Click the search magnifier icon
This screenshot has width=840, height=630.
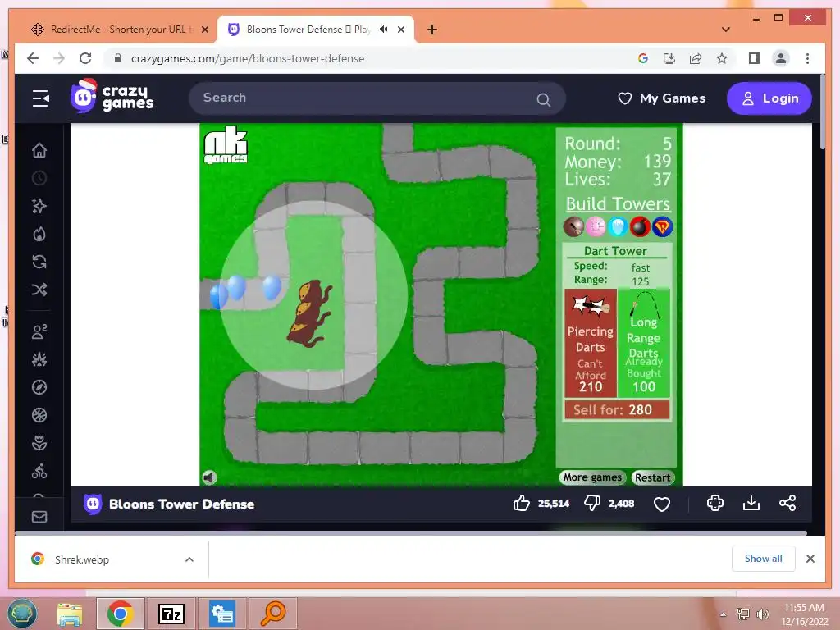tap(543, 99)
